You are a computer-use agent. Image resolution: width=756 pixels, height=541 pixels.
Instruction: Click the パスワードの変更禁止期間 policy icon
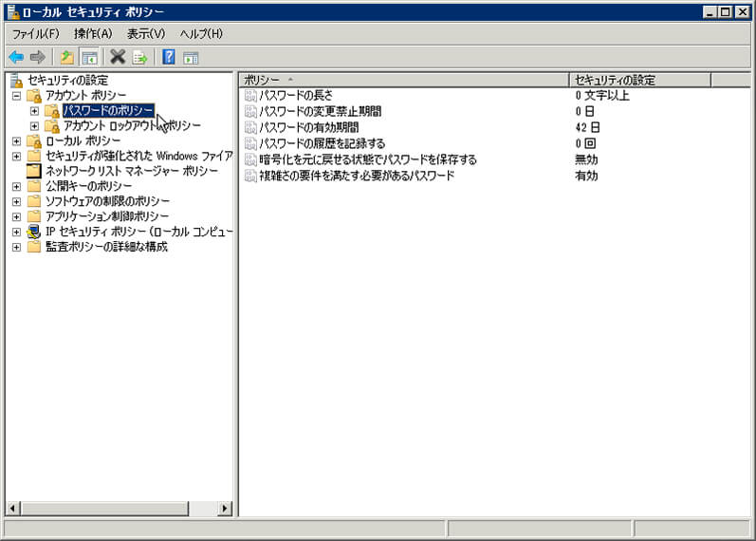point(250,111)
